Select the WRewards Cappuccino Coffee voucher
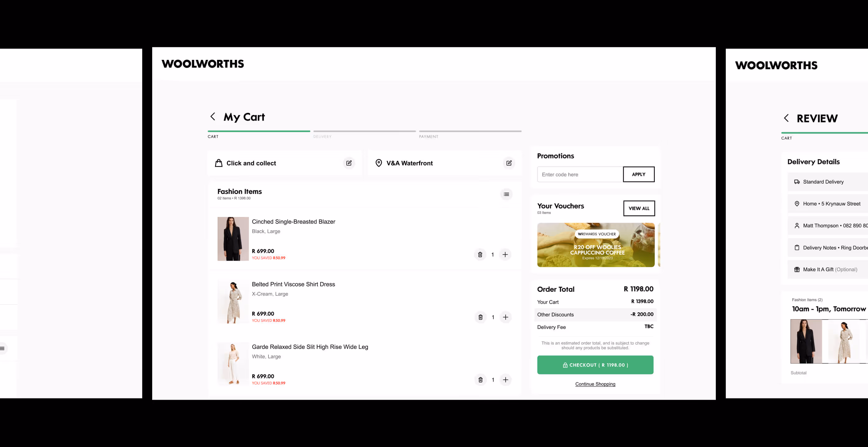This screenshot has height=447, width=868. point(596,245)
